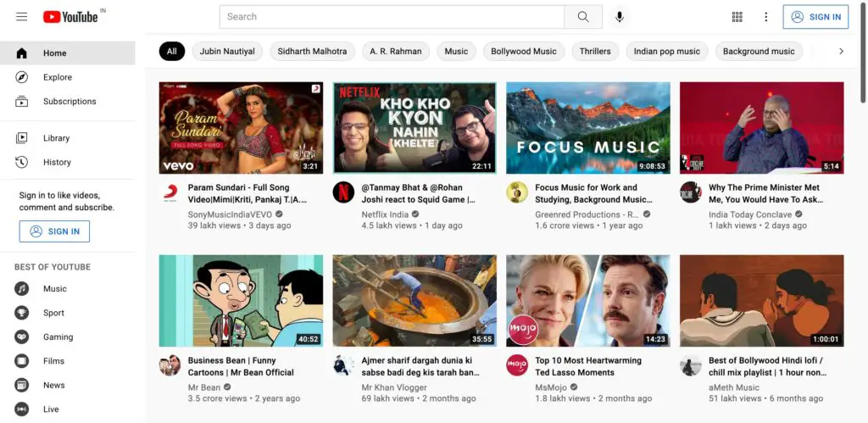Play the Ted Lasso Moments thumbnail
The width and height of the screenshot is (868, 423).
[588, 301]
